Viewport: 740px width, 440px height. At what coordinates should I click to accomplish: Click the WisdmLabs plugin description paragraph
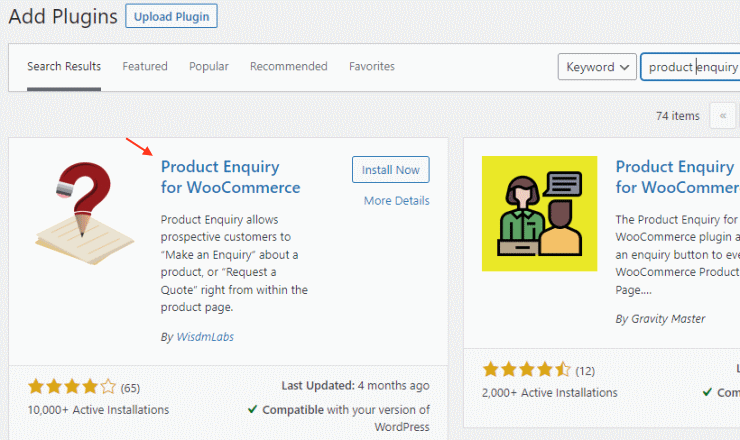234,263
